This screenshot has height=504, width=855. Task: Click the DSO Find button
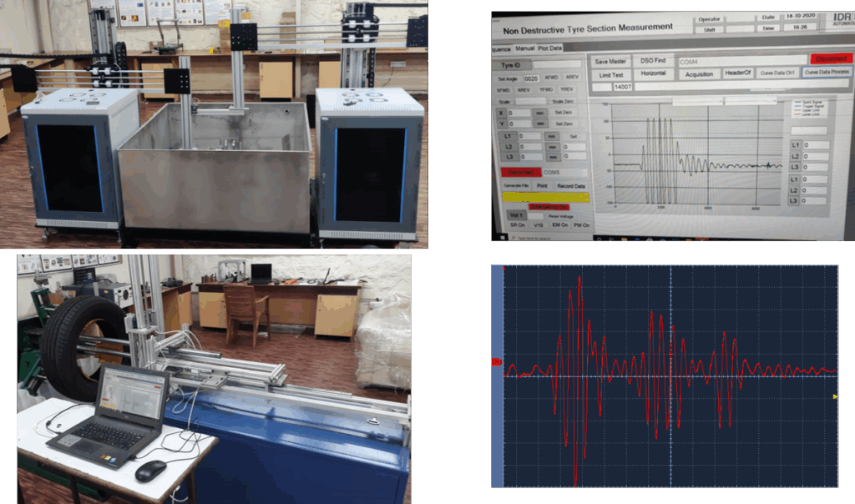coord(653,61)
